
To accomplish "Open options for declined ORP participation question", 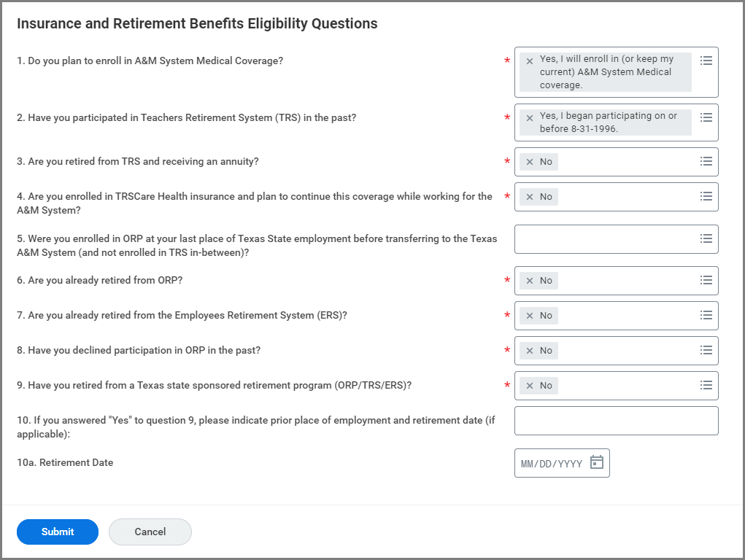I will point(706,350).
